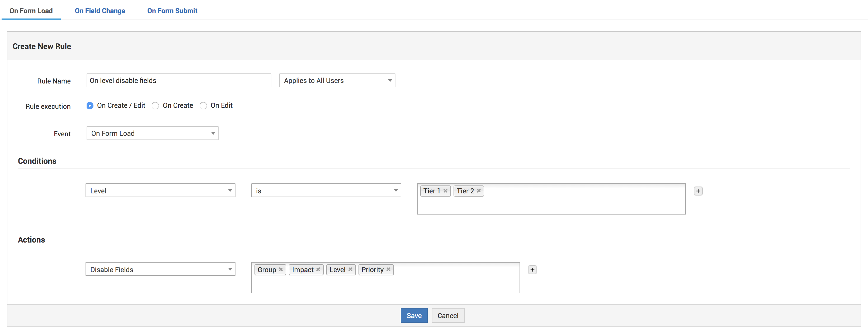Viewport: 868px width, 335px height.
Task: Open the Level condition field dropdown
Action: click(x=161, y=190)
